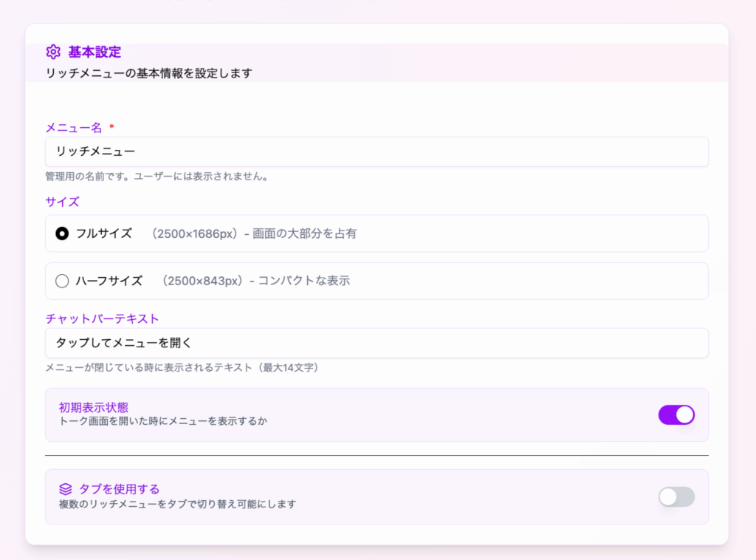Image resolution: width=756 pixels, height=560 pixels.
Task: Click the 最大14文字 helper text
Action: tap(182, 367)
